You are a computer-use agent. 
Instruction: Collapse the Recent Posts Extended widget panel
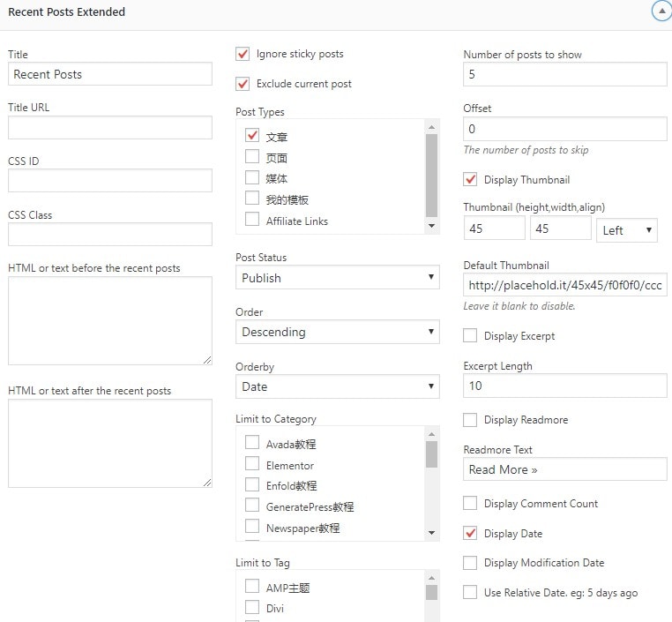[x=660, y=12]
